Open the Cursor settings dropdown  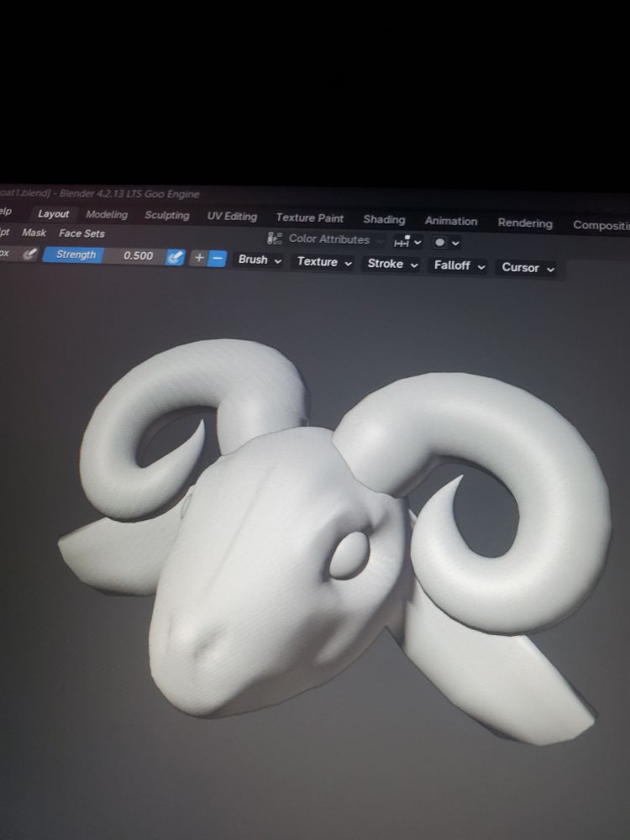(528, 268)
